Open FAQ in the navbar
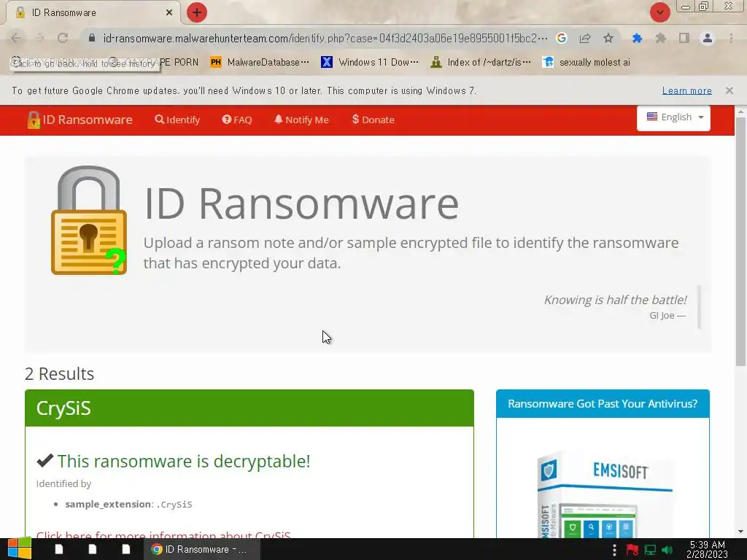The image size is (747, 560). pos(237,120)
